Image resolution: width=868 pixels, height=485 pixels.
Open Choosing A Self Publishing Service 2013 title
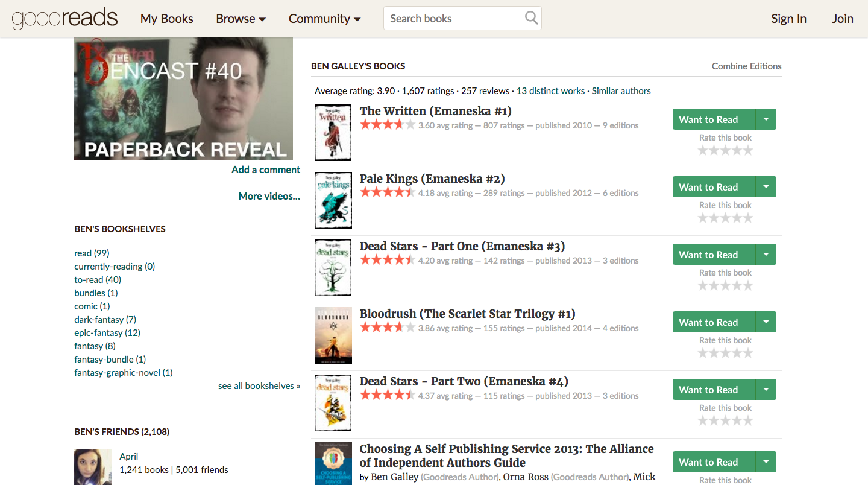(507, 456)
